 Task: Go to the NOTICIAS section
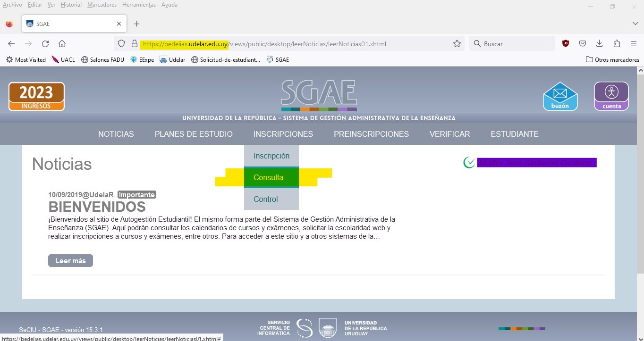(116, 134)
